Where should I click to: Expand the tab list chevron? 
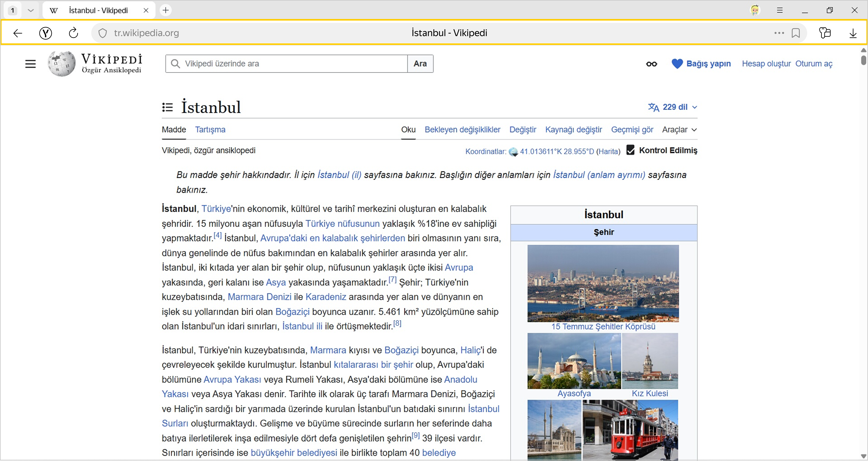31,10
